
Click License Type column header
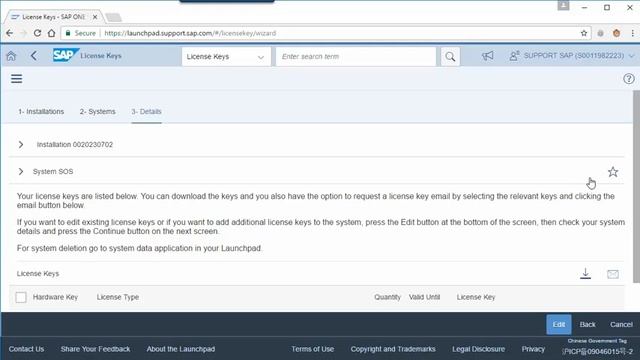pos(118,297)
